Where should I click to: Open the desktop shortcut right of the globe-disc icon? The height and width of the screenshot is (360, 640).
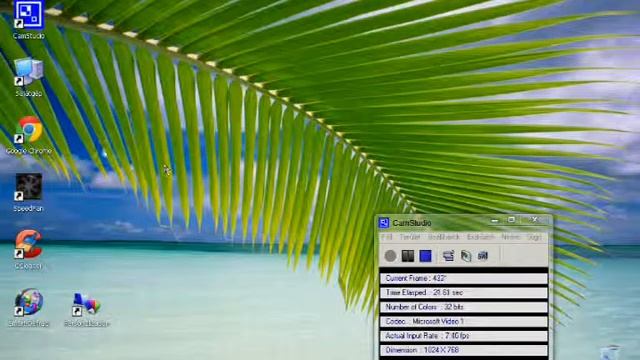[87, 309]
